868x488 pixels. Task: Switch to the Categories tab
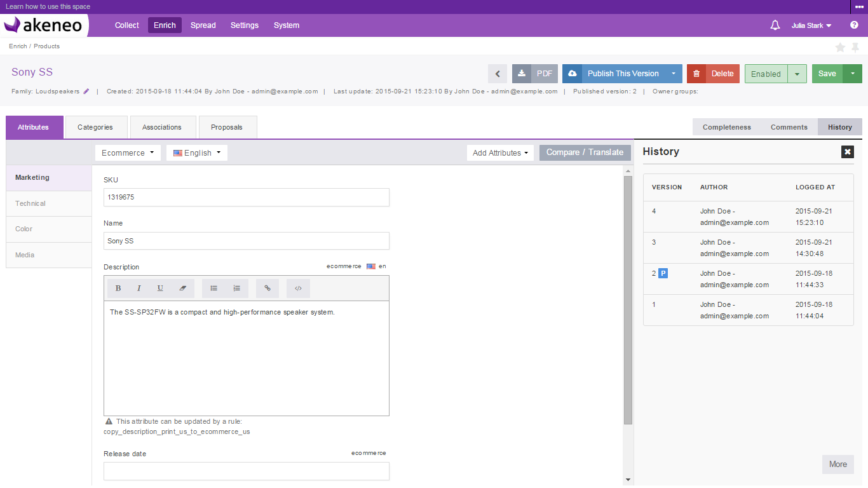[x=97, y=127]
